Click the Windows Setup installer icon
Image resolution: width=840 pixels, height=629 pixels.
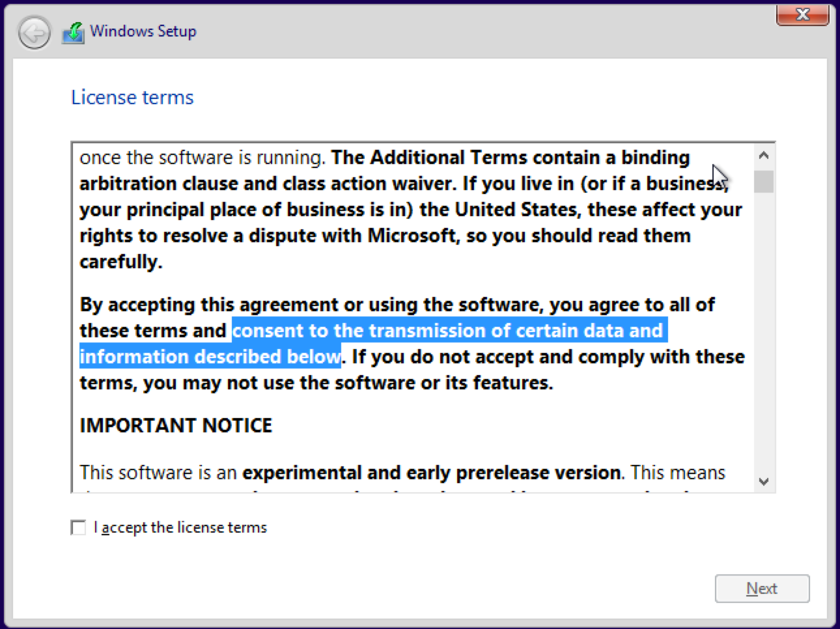tap(74, 33)
